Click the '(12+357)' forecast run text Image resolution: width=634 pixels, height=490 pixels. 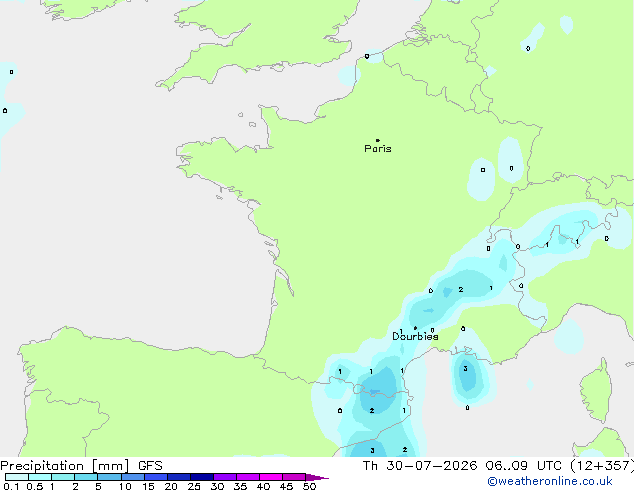602,466
